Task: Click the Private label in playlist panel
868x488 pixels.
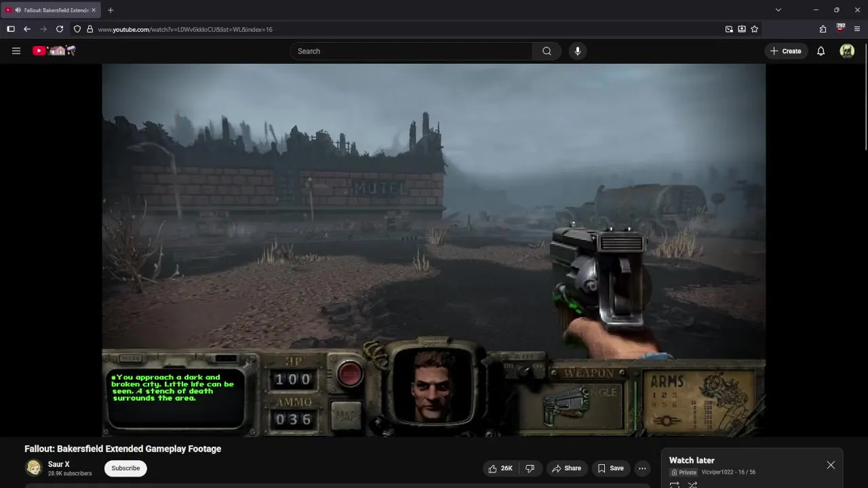Action: click(x=684, y=472)
